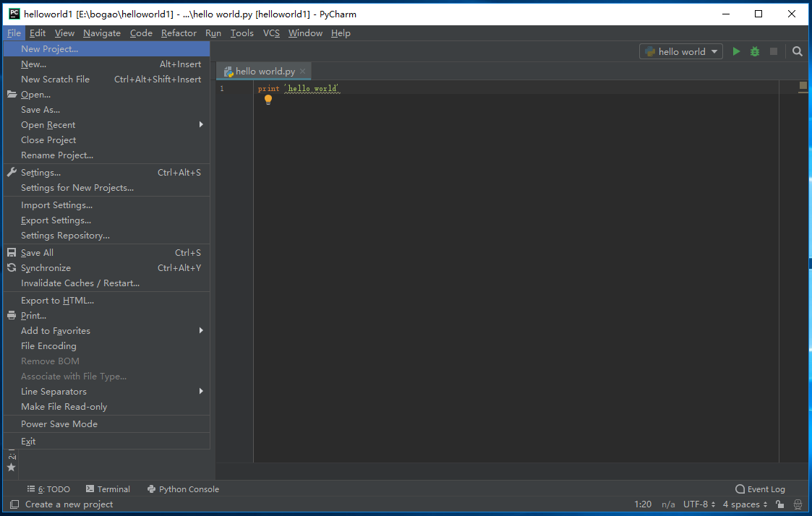Choose Rename Project...

coord(107,155)
